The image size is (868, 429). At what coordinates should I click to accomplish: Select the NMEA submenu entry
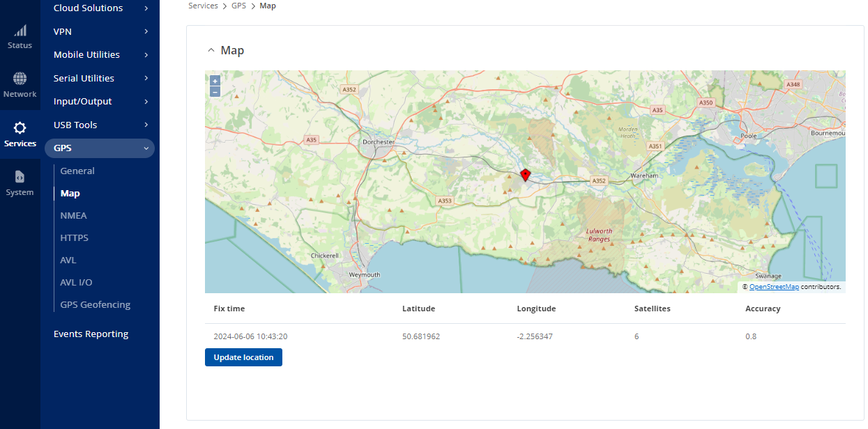click(x=73, y=215)
